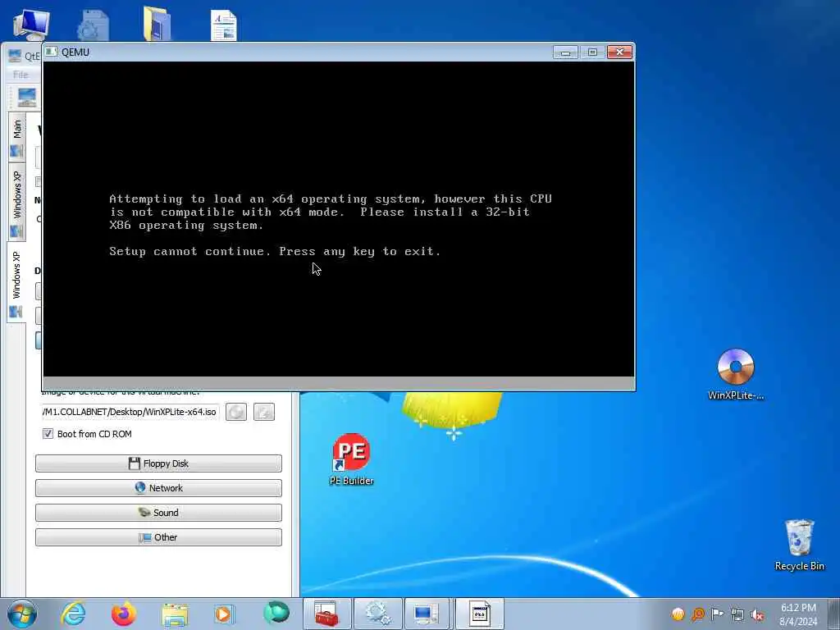Open the Sound settings section
The width and height of the screenshot is (840, 630).
pos(158,513)
